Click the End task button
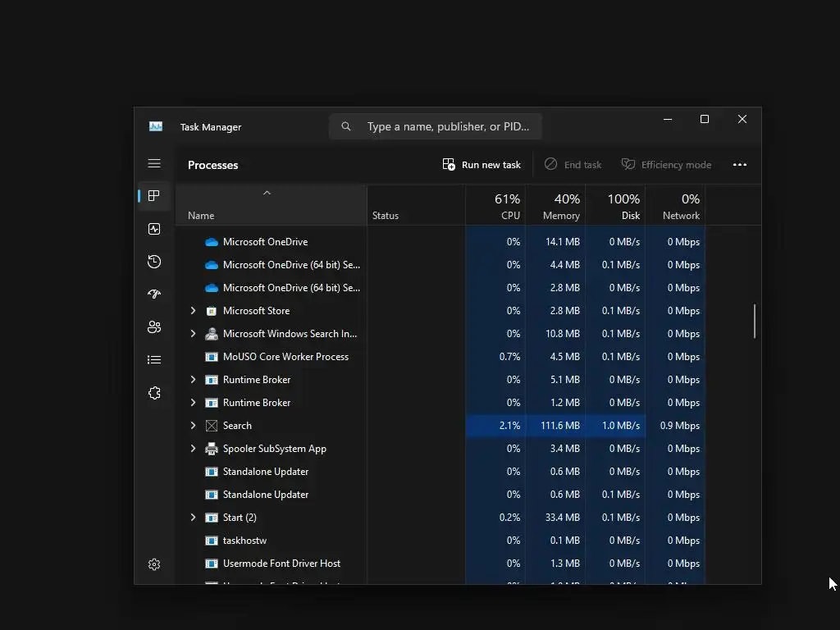840x630 pixels. coord(573,164)
